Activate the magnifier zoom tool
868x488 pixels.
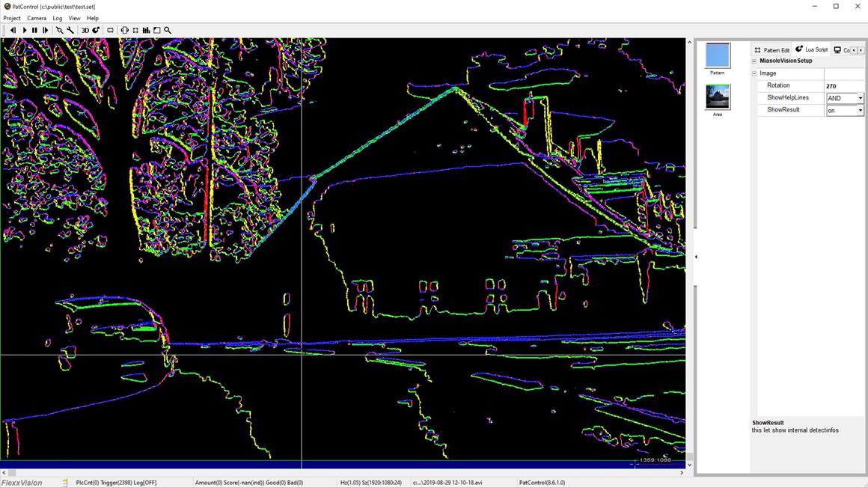(x=167, y=31)
